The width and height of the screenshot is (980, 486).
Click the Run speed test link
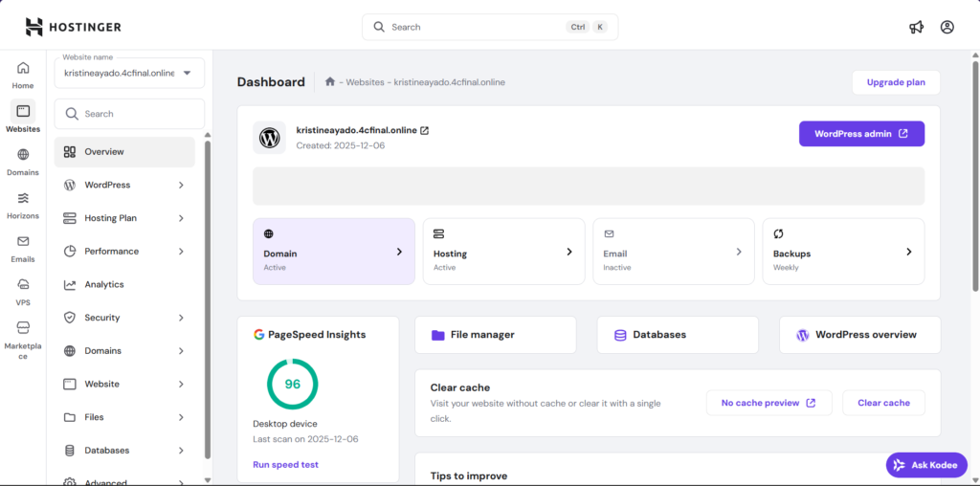[285, 465]
